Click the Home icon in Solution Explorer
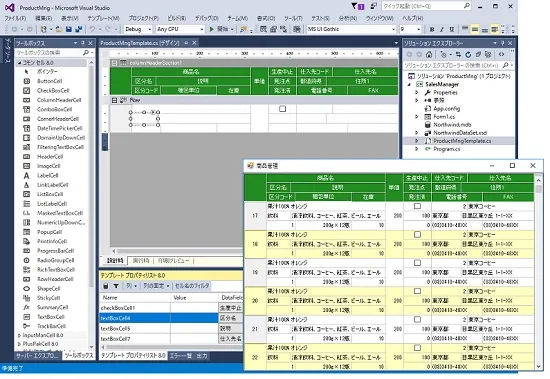550x379 pixels. [x=429, y=54]
